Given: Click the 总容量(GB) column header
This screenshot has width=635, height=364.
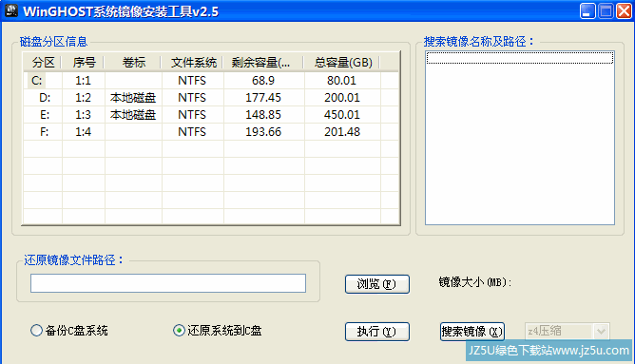Looking at the screenshot, I should [x=342, y=63].
